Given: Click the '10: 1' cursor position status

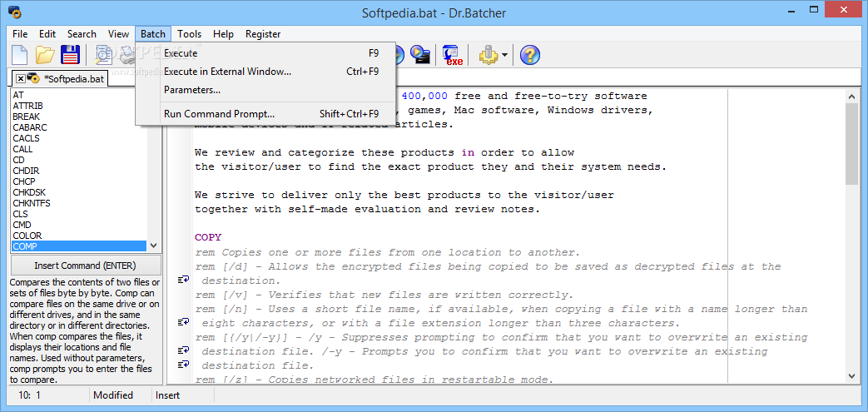Looking at the screenshot, I should 29,395.
